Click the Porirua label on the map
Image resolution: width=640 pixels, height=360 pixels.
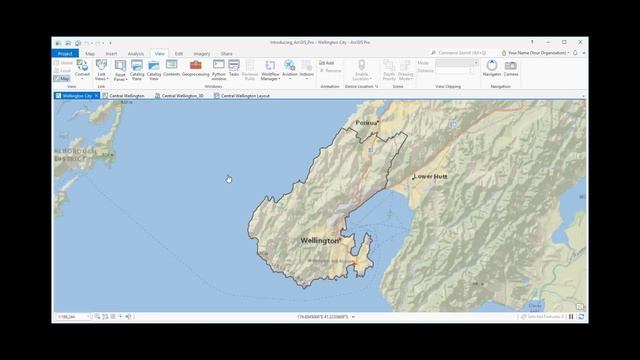coord(367,122)
